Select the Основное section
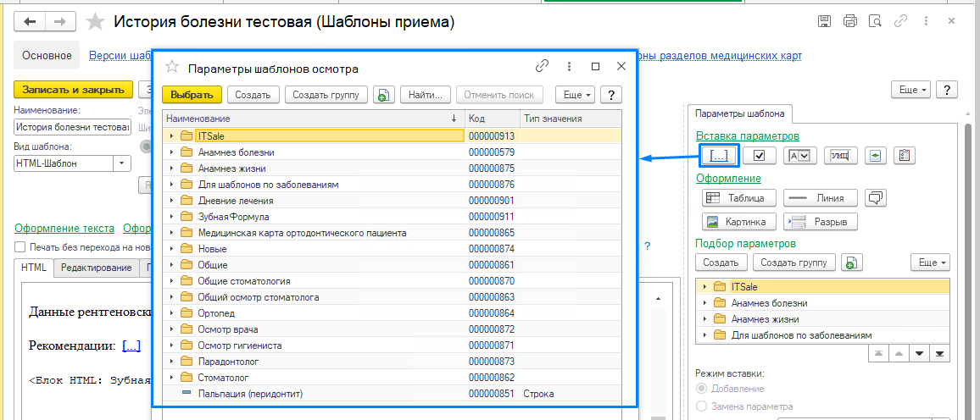The height and width of the screenshot is (420, 980). tap(47, 56)
